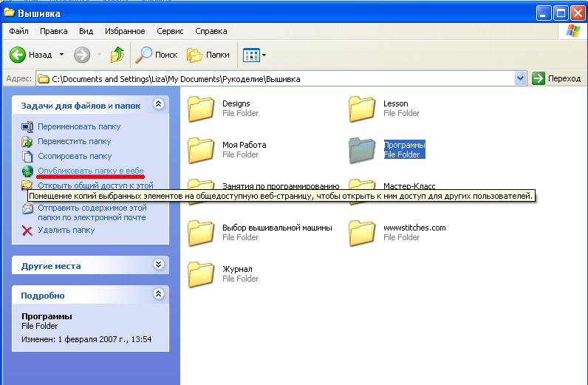
Task: Toggle the Folders (Папки) pane button
Action: point(208,55)
